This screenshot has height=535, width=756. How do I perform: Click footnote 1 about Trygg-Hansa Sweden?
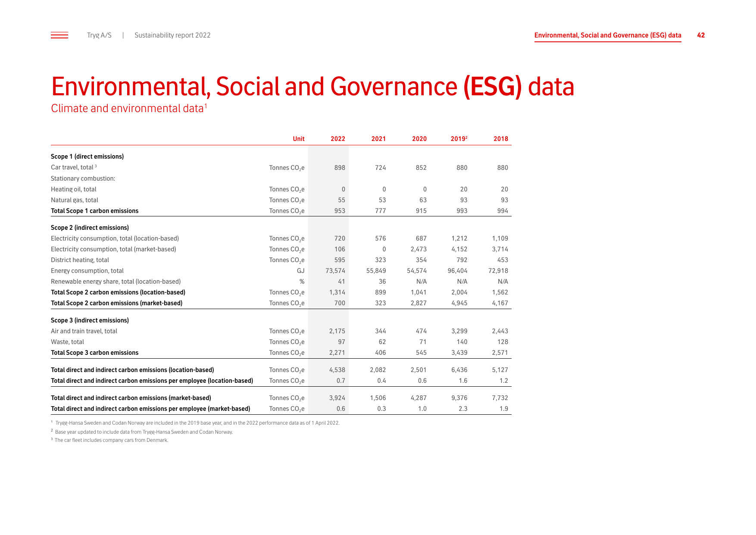point(195,423)
